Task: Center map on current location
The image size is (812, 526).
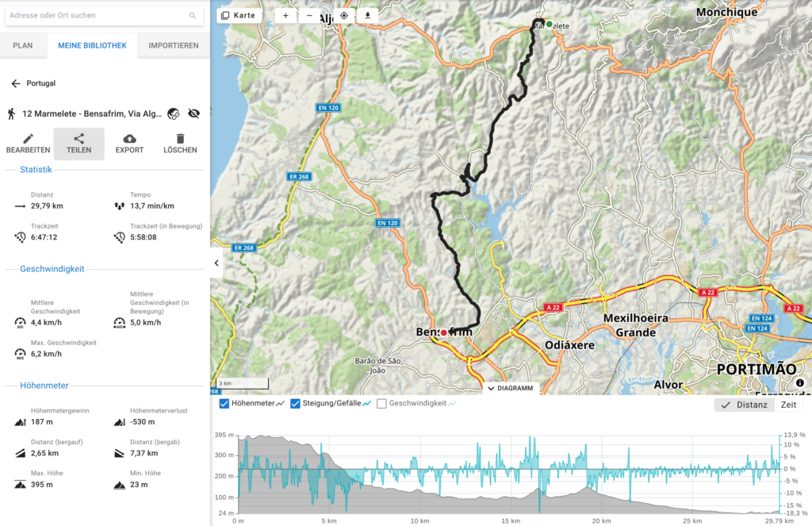Action: tap(344, 16)
